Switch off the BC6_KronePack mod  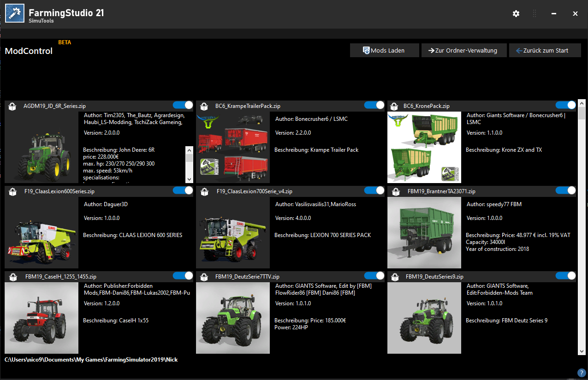[x=566, y=105]
